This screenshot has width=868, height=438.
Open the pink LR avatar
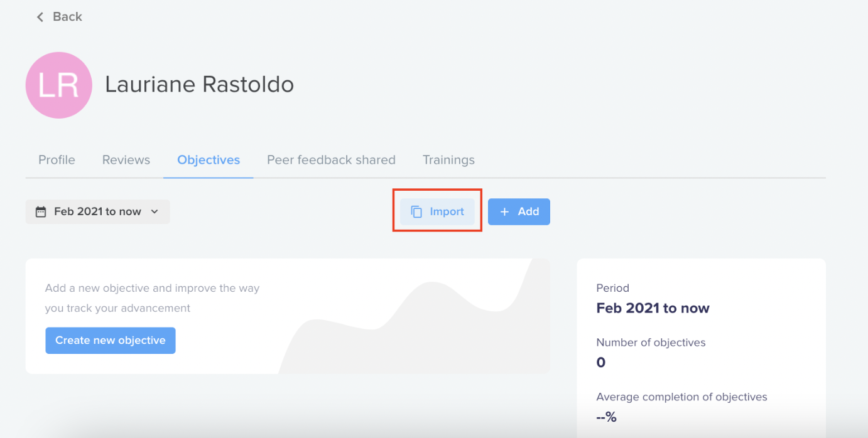59,85
